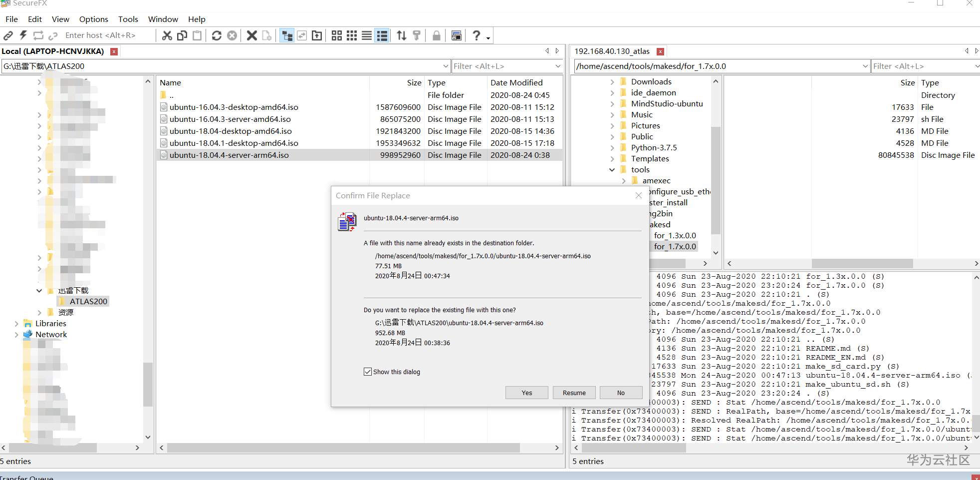980x480 pixels.
Task: Open the remote path dropdown
Action: (x=866, y=66)
